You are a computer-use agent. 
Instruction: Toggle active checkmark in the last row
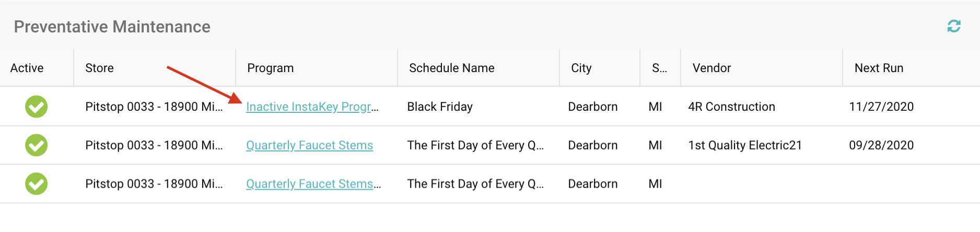pos(37,184)
